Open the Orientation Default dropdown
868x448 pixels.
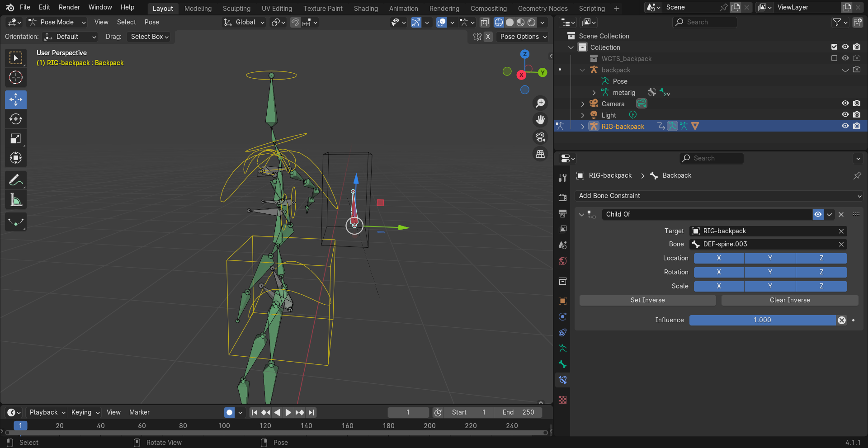click(x=71, y=37)
